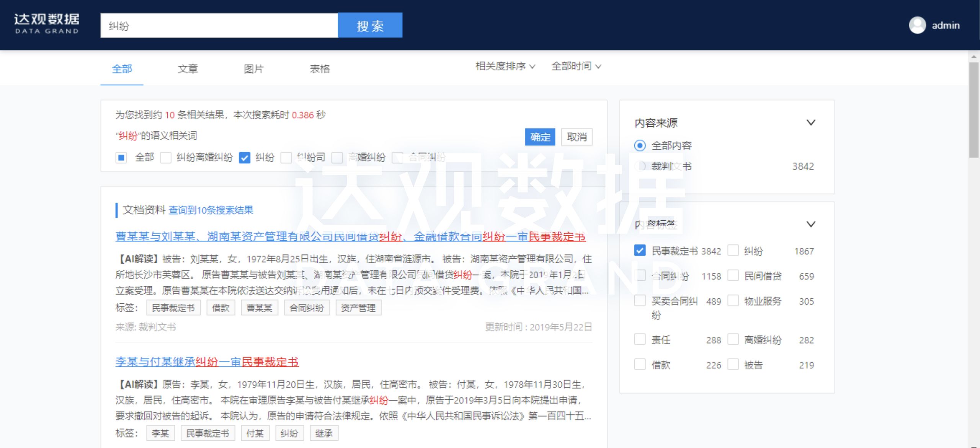Collapse the 内容标签 panel chevron
Screen dimensions: 980x448
pyautogui.click(x=811, y=224)
